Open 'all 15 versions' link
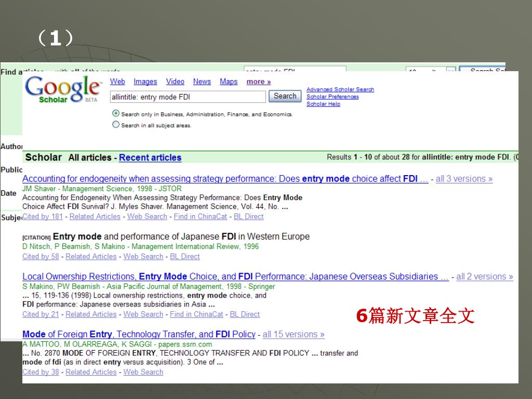 click(294, 334)
